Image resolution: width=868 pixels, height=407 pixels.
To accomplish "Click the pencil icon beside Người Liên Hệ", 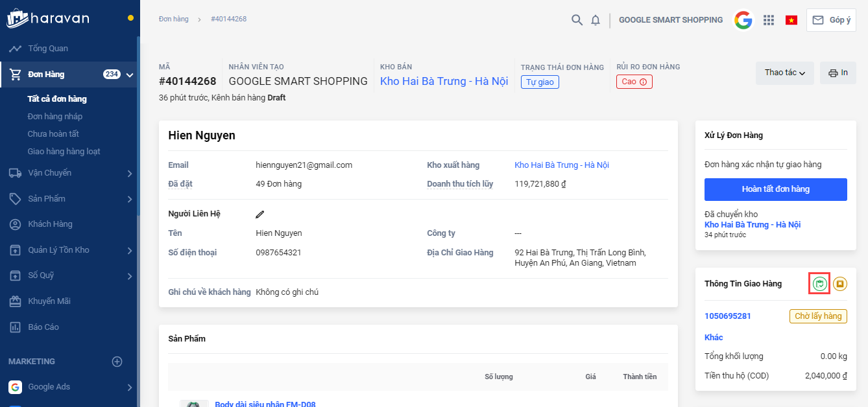I will pyautogui.click(x=260, y=214).
